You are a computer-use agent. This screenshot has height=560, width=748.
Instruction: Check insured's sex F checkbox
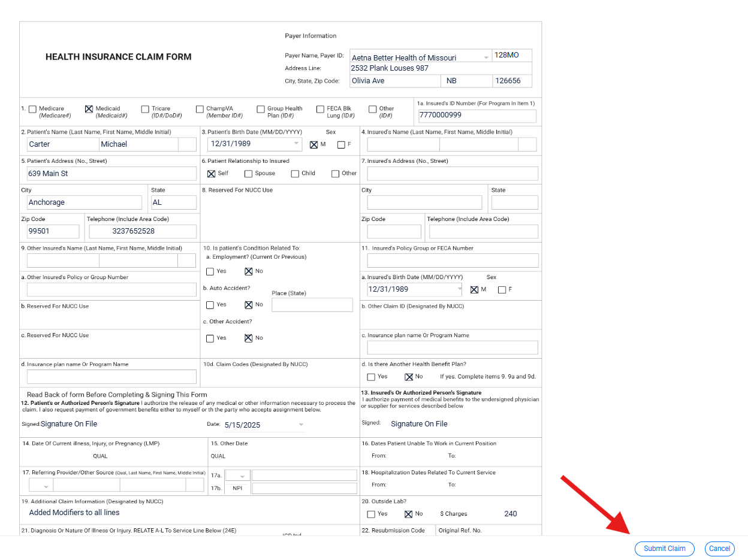point(502,290)
